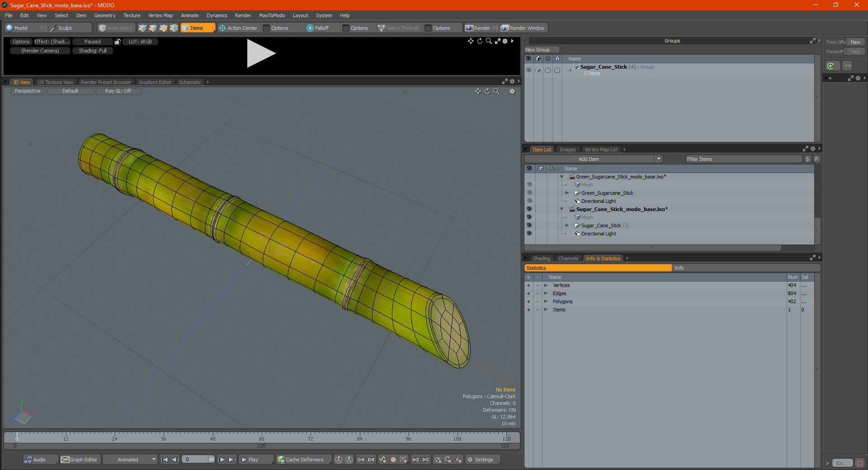Switch to Channels tab

click(x=568, y=258)
